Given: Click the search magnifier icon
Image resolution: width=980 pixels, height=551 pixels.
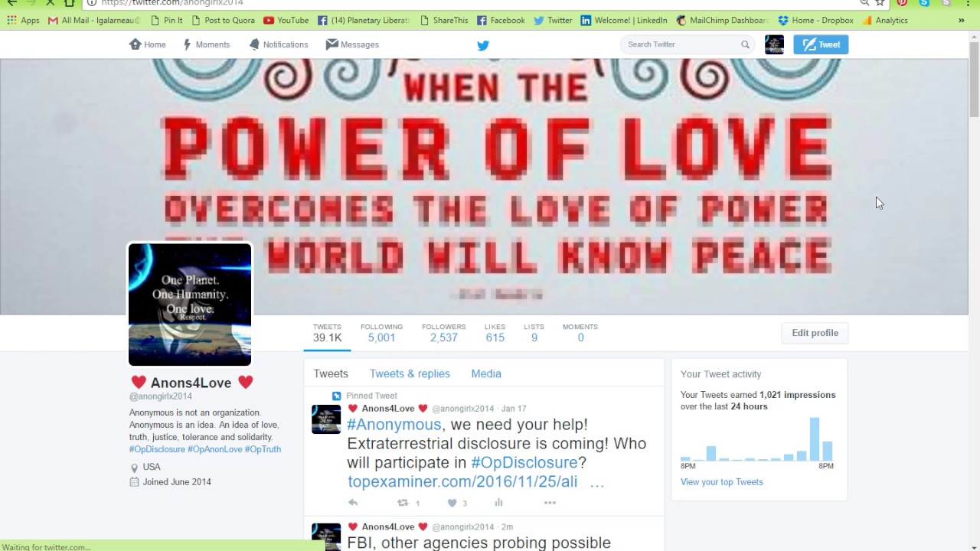Looking at the screenshot, I should (745, 44).
